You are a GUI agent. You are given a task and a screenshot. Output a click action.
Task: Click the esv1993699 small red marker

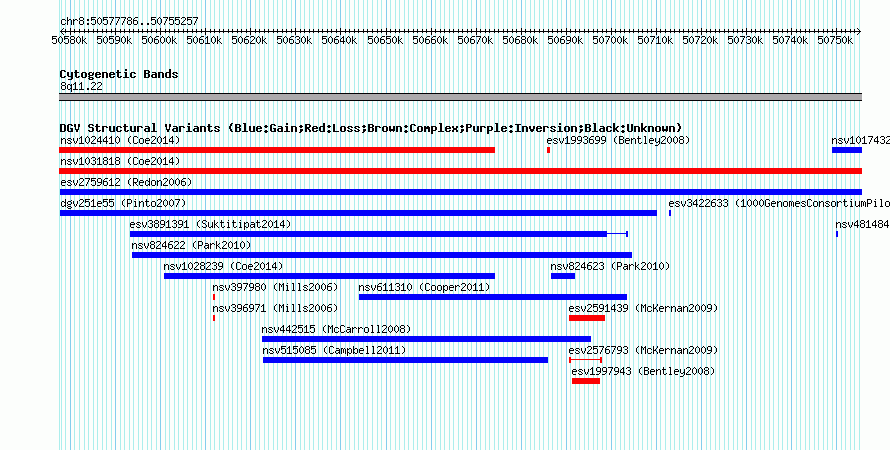click(548, 150)
